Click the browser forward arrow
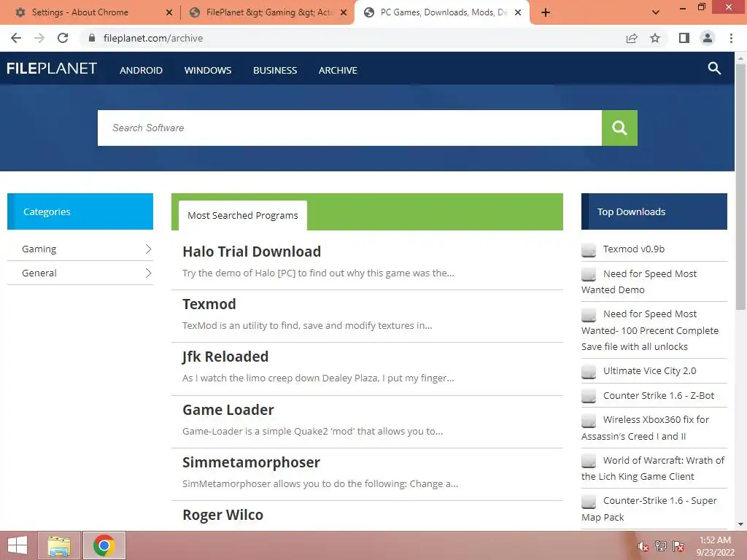Viewport: 747px width, 560px height. [x=39, y=38]
